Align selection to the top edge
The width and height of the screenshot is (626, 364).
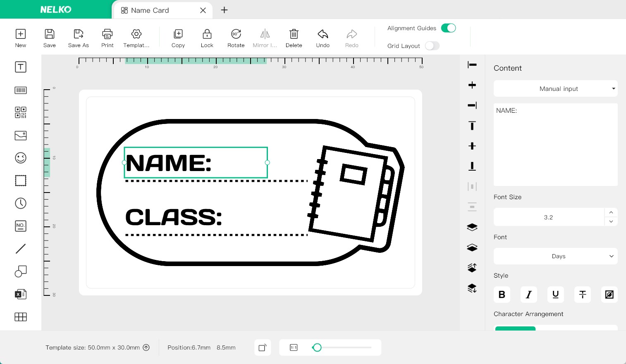(472, 126)
